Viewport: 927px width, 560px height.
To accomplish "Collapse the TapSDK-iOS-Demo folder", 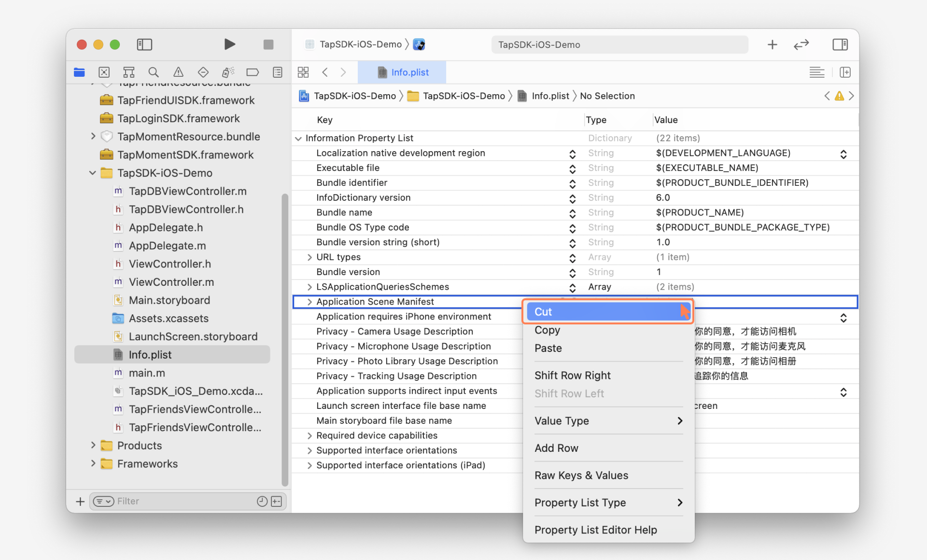I will click(93, 173).
